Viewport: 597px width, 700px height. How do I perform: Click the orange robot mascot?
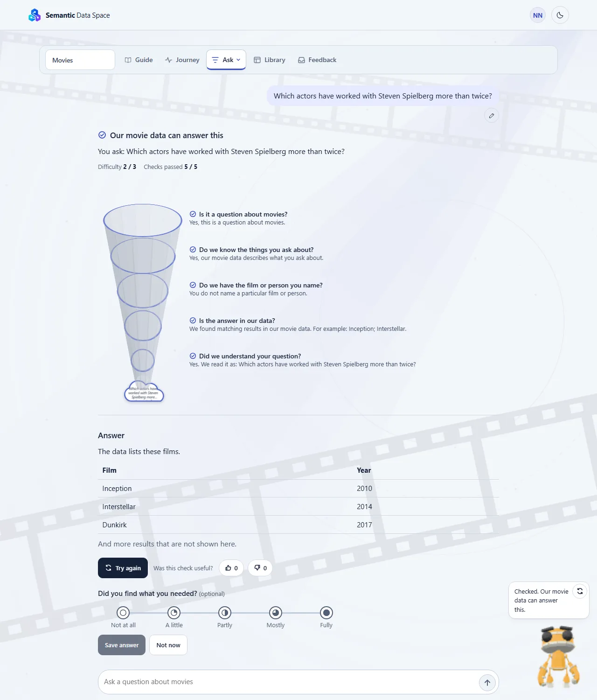pyautogui.click(x=559, y=656)
